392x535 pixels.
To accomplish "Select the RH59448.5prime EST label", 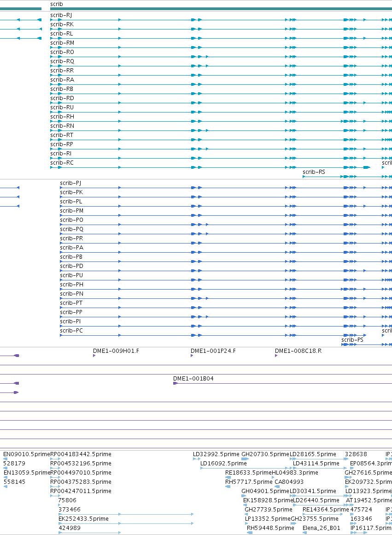I will coord(270,528).
